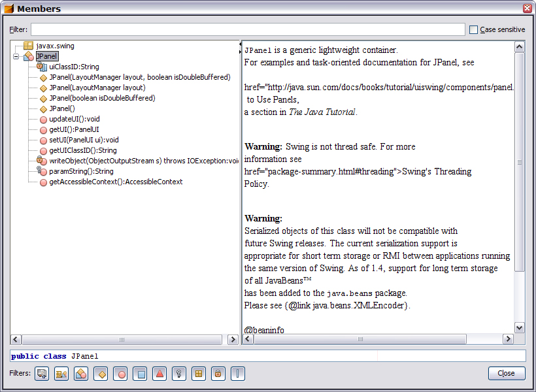Viewport: 536px width, 392px height.
Task: Select the JPanel(boolean isDoubleBuffered) constructor
Action: pos(102,98)
